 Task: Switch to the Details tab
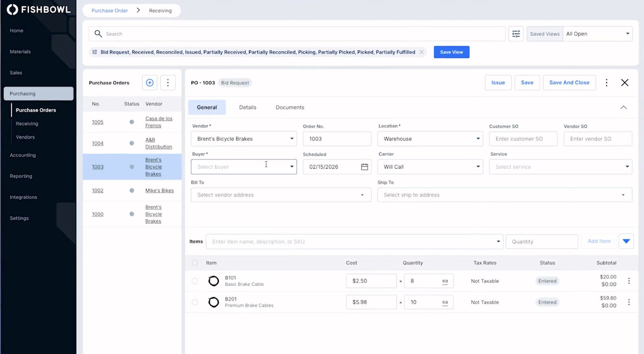click(247, 107)
